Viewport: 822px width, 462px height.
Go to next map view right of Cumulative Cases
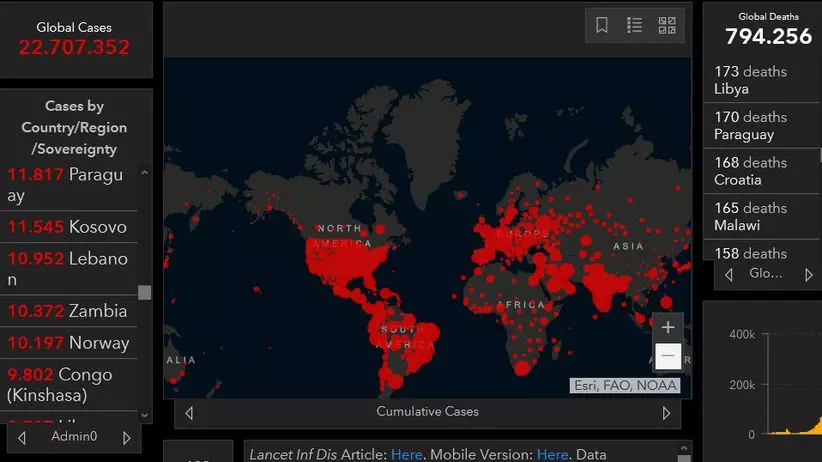click(666, 412)
